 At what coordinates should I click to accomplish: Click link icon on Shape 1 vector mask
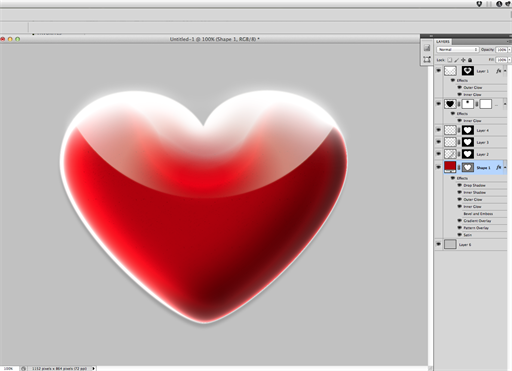tap(459, 167)
